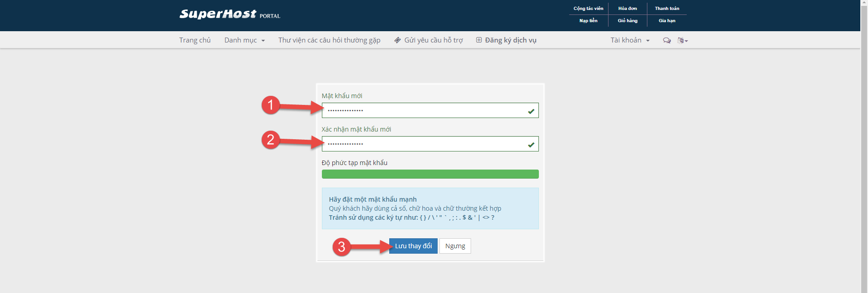Go to Trang chủ home page

[x=195, y=40]
